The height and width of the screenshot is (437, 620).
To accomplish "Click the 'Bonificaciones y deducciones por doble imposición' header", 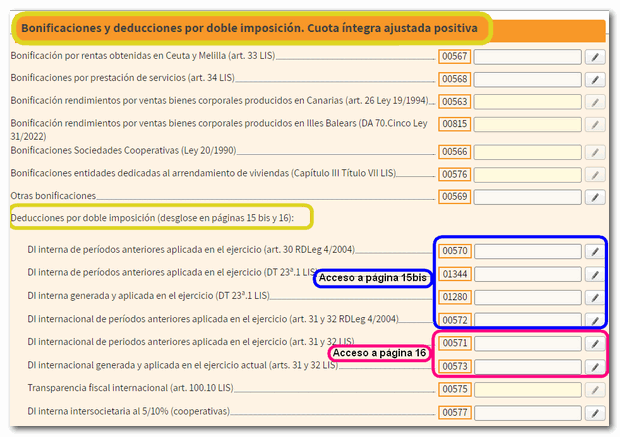I will (x=251, y=28).
